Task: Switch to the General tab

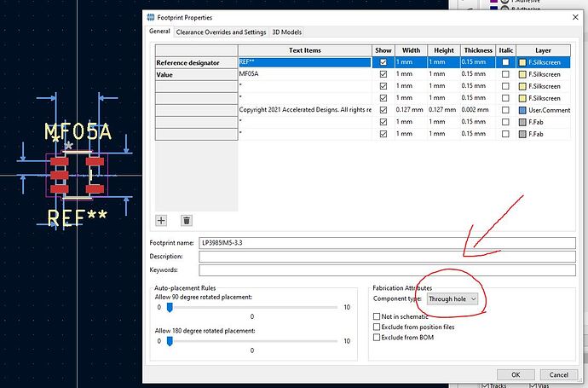Action: click(159, 32)
